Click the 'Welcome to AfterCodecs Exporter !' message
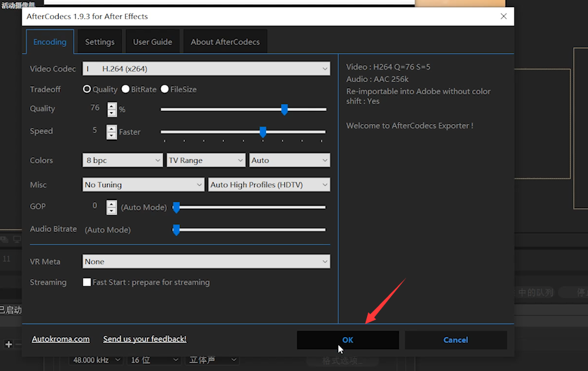 (x=409, y=126)
